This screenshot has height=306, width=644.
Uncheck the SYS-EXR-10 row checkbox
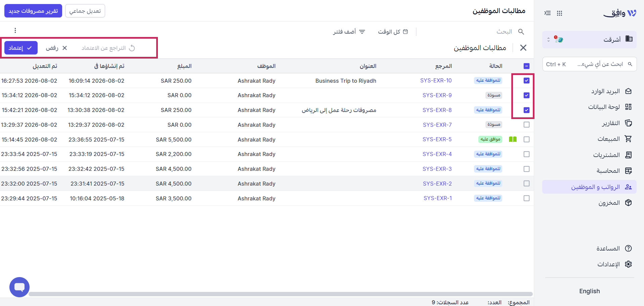pyautogui.click(x=526, y=81)
